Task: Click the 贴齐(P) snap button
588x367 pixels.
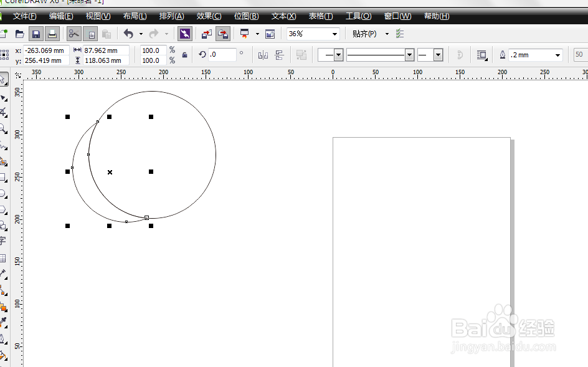Action: pyautogui.click(x=364, y=34)
